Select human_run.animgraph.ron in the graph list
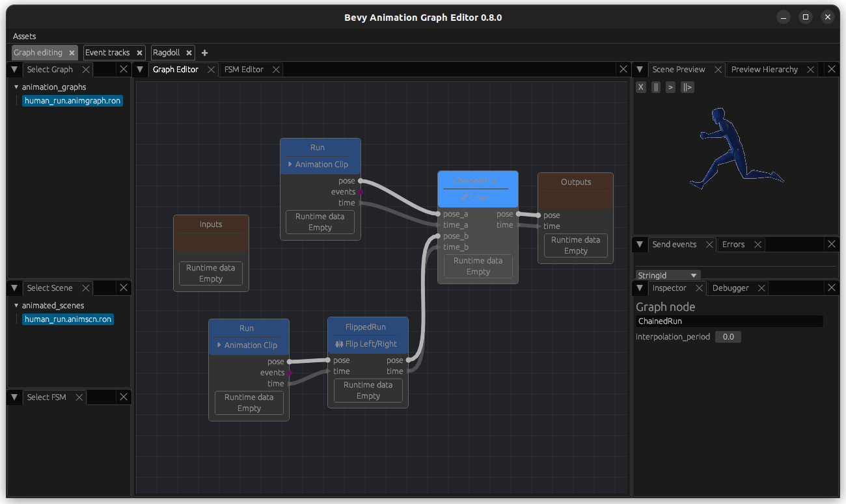The width and height of the screenshot is (846, 504). coord(72,100)
